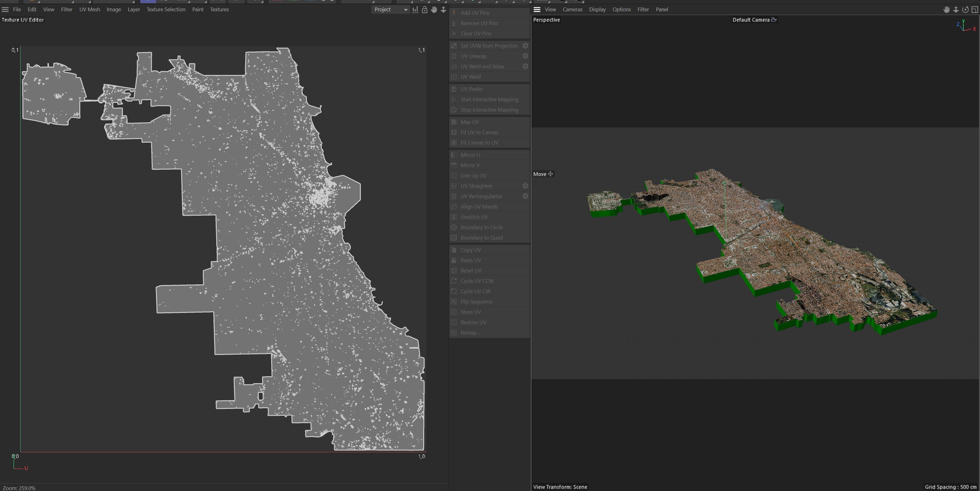Open UV Straighten options gear

point(525,186)
